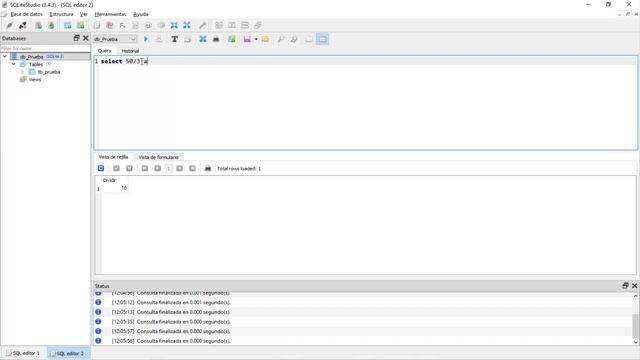This screenshot has width=640, height=360.
Task: Close the Status panel
Action: point(634,286)
